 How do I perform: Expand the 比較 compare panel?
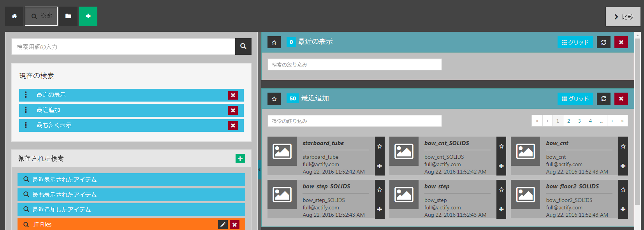point(623,17)
